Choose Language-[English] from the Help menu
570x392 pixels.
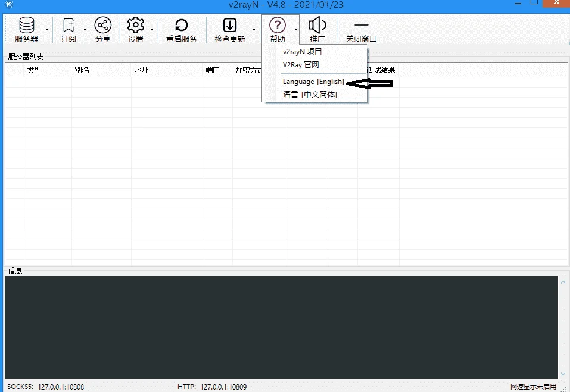tap(314, 82)
